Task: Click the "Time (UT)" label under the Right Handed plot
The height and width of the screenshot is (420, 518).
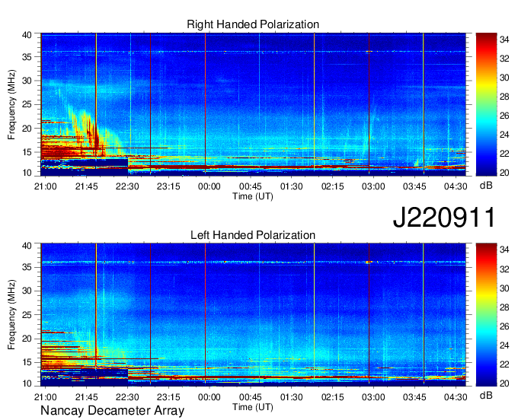Action: 253,196
